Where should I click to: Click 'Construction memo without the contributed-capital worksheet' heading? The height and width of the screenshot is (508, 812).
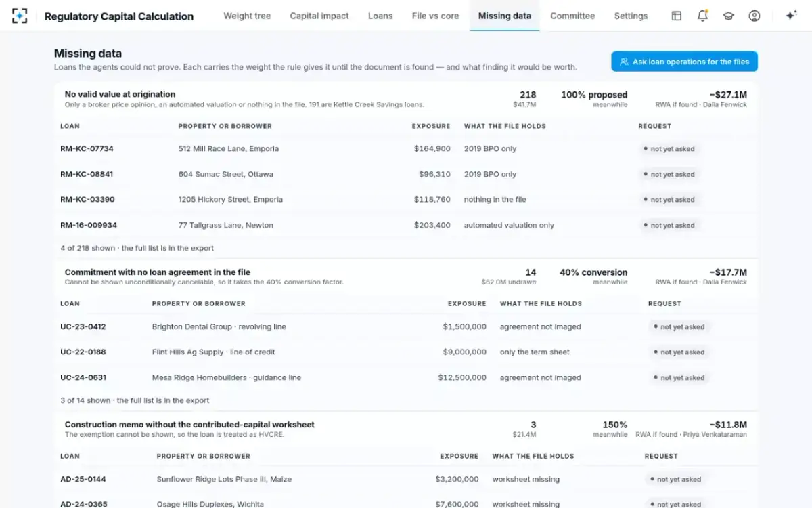(x=189, y=425)
